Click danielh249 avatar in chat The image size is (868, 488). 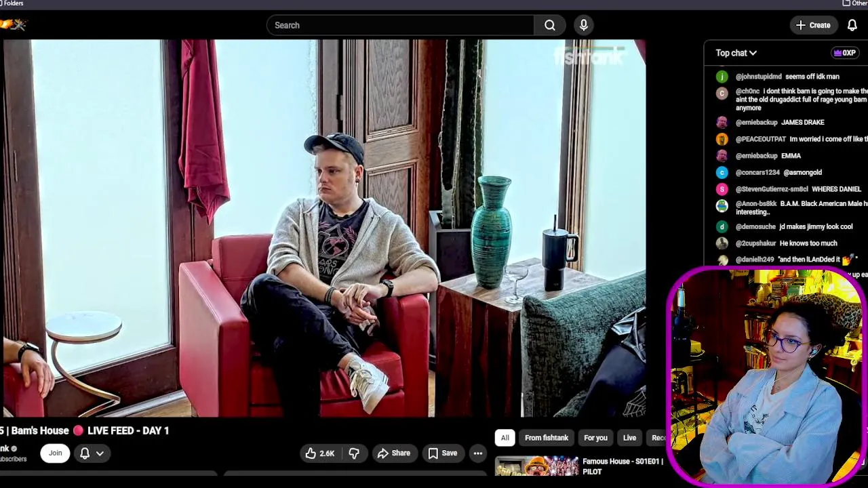[722, 260]
